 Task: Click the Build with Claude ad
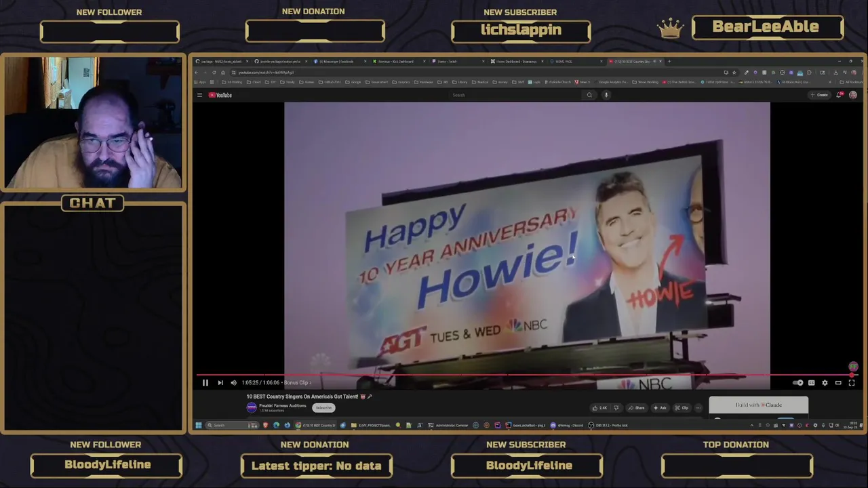point(758,405)
